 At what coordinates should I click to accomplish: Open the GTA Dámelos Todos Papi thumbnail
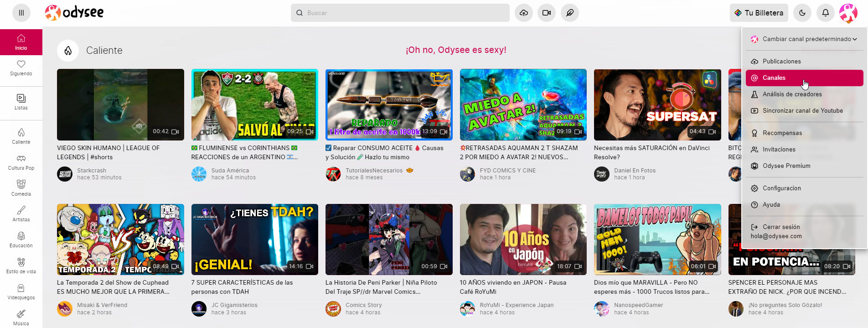click(657, 239)
